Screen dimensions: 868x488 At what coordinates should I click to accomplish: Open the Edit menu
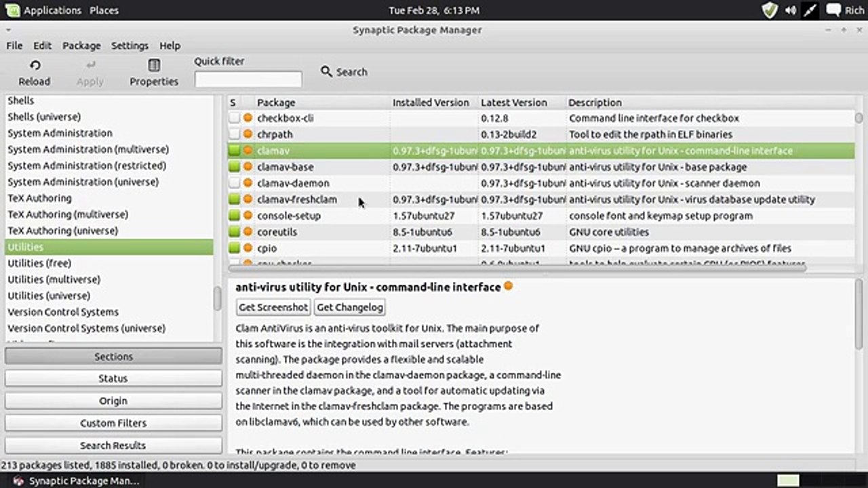[42, 45]
